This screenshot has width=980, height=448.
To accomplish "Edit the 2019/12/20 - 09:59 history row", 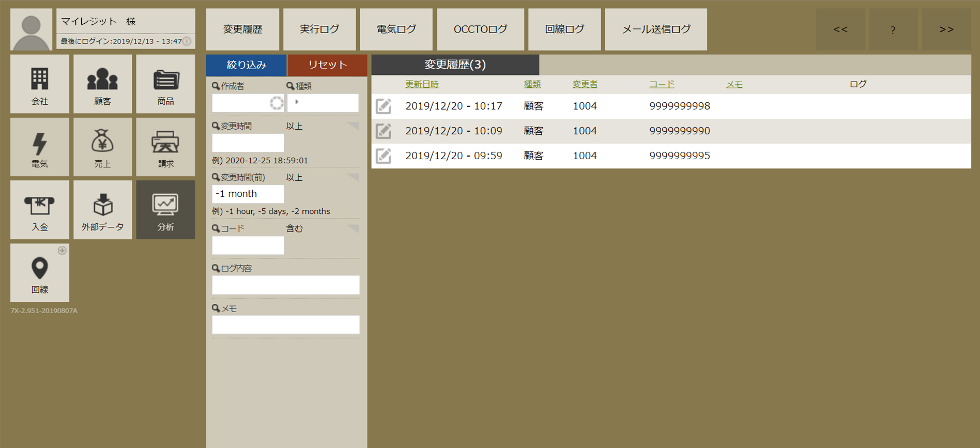I will (x=384, y=156).
